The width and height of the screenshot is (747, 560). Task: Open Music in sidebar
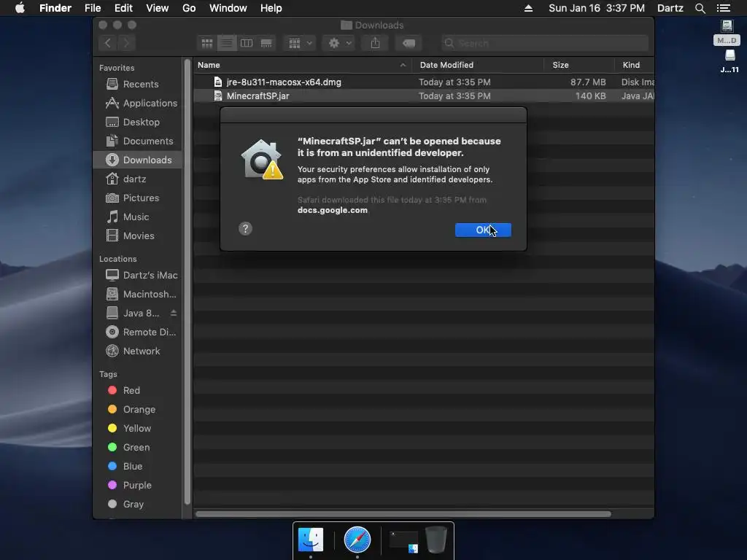click(x=138, y=217)
